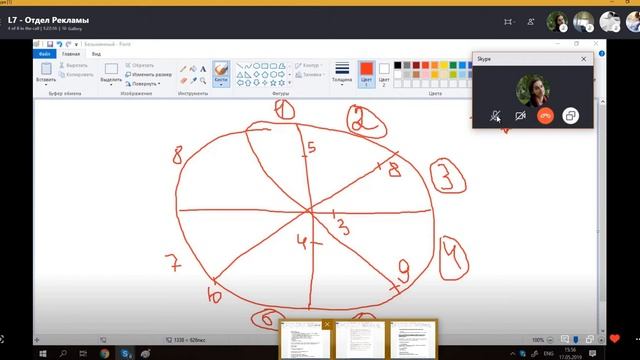The image size is (640, 360).
Task: Open pop-out window button in Skype mini panel
Action: coord(570,116)
